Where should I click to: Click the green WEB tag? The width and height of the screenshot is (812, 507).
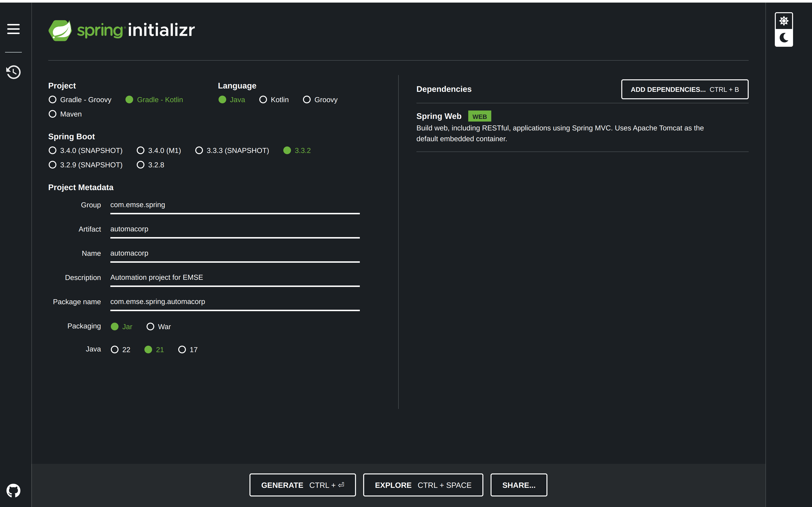480,116
